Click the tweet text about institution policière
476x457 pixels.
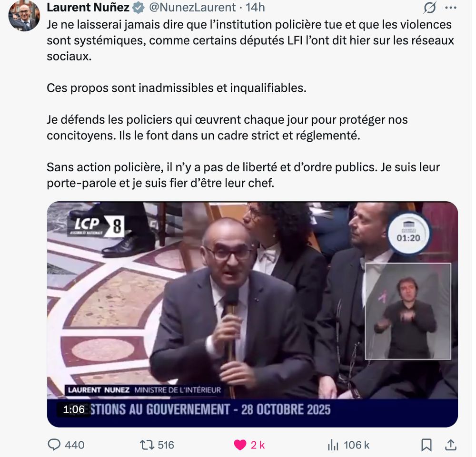pos(250,40)
